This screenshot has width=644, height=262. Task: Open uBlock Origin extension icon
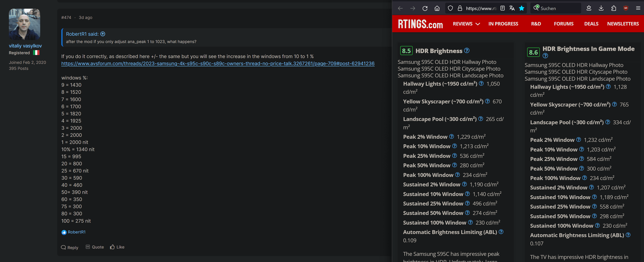pos(626,8)
